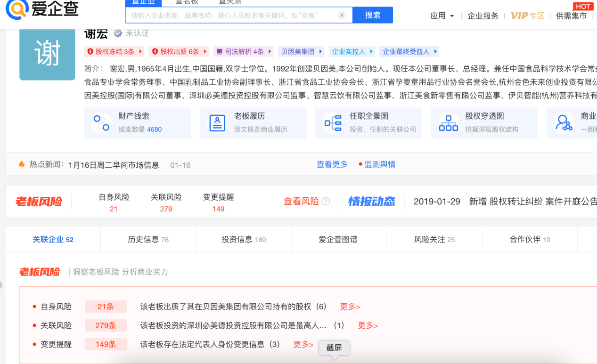The image size is (597, 364).
Task: Switch to 关联企业 52 tab
Action: tap(53, 239)
